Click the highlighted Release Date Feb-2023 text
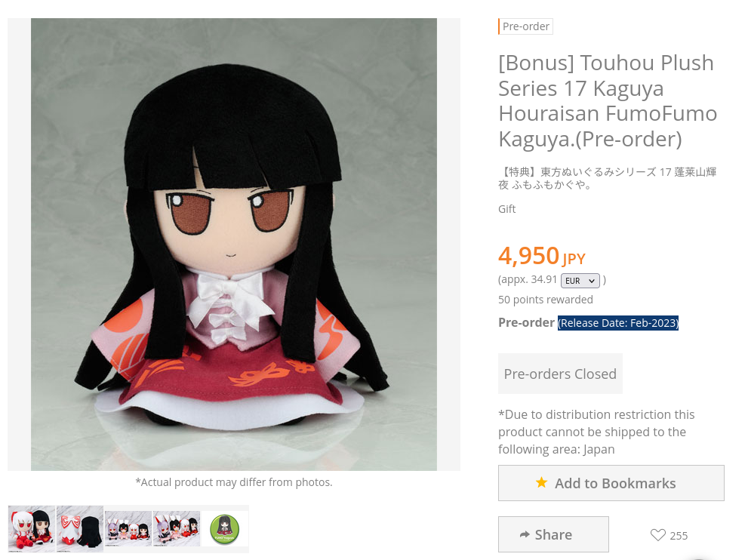 click(x=618, y=323)
